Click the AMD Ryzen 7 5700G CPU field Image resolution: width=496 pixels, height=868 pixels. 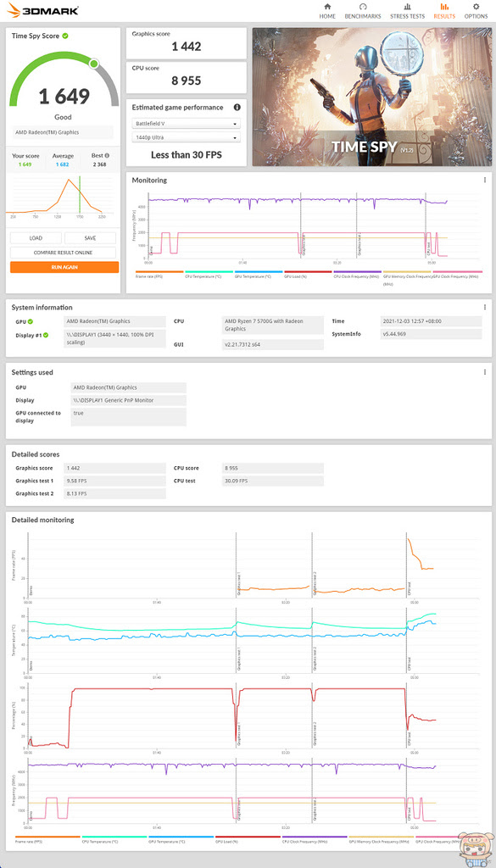(273, 325)
